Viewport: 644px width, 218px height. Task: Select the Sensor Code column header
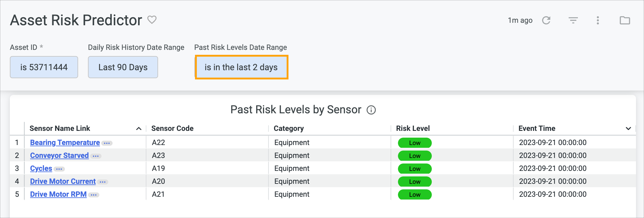tap(172, 128)
